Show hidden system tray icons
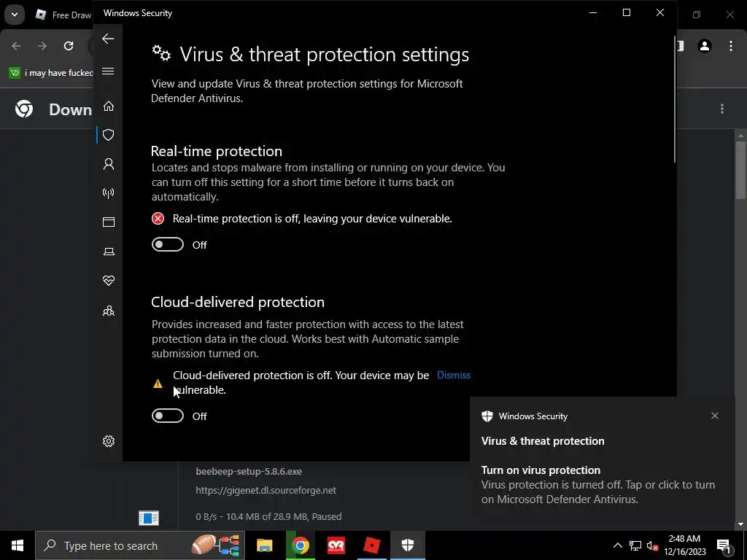747x560 pixels. (617, 545)
